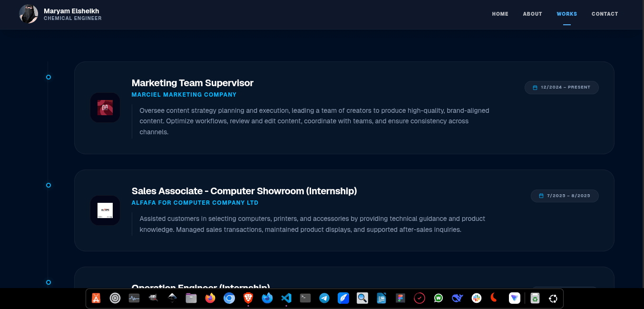Open the blue feather app in dock
The height and width of the screenshot is (309, 644).
pos(343,299)
